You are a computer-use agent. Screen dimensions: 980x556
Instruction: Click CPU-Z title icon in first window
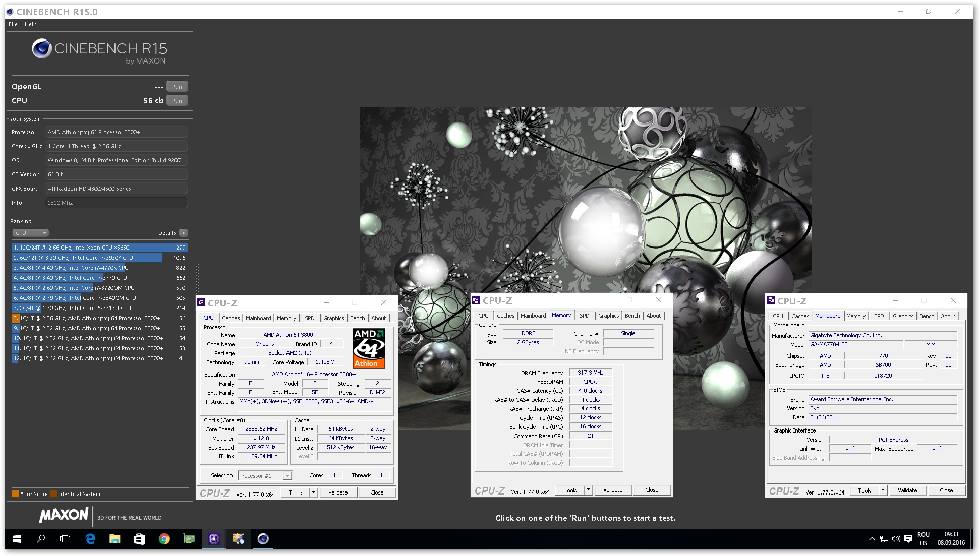(201, 303)
